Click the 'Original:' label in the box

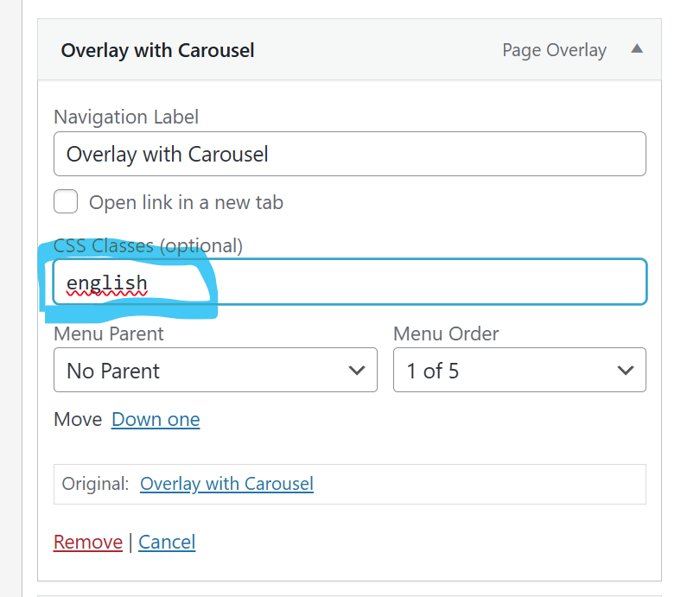(96, 484)
